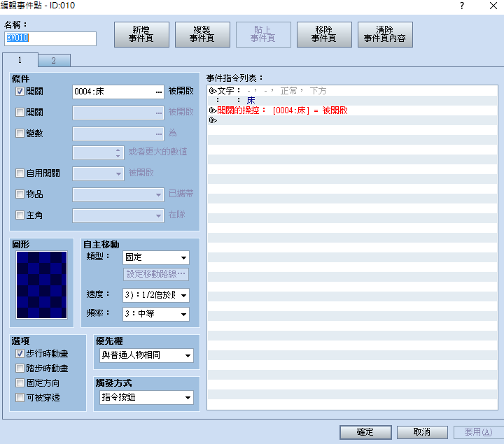This screenshot has height=444, width=504.
Task: Switch to event page tab 1
Action: [x=20, y=60]
